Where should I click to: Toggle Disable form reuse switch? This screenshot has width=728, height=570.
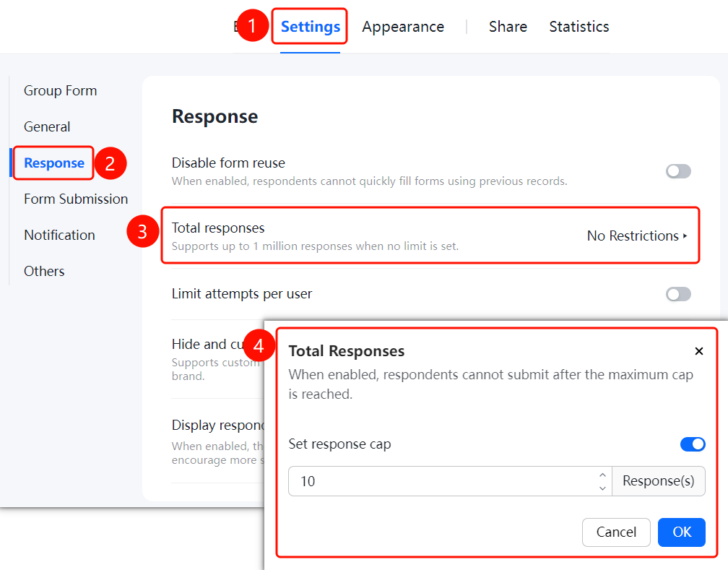[x=678, y=171]
